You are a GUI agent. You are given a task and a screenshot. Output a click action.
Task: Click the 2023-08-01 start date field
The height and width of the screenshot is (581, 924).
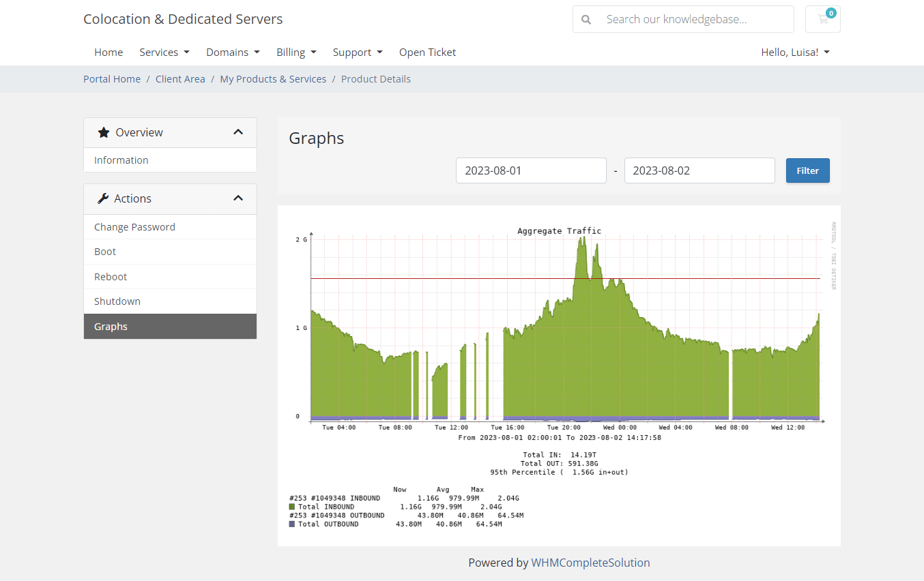coord(531,170)
